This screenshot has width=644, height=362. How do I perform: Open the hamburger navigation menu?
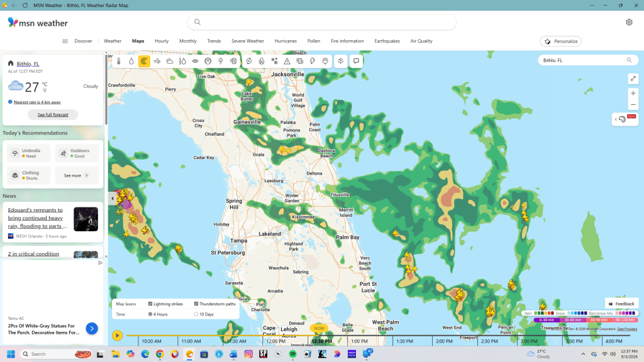(x=65, y=41)
